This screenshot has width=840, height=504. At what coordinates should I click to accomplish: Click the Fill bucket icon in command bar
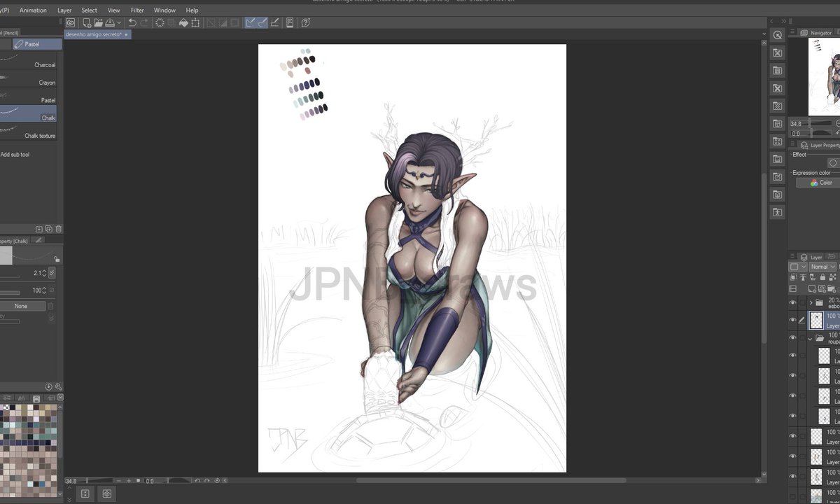pyautogui.click(x=183, y=22)
